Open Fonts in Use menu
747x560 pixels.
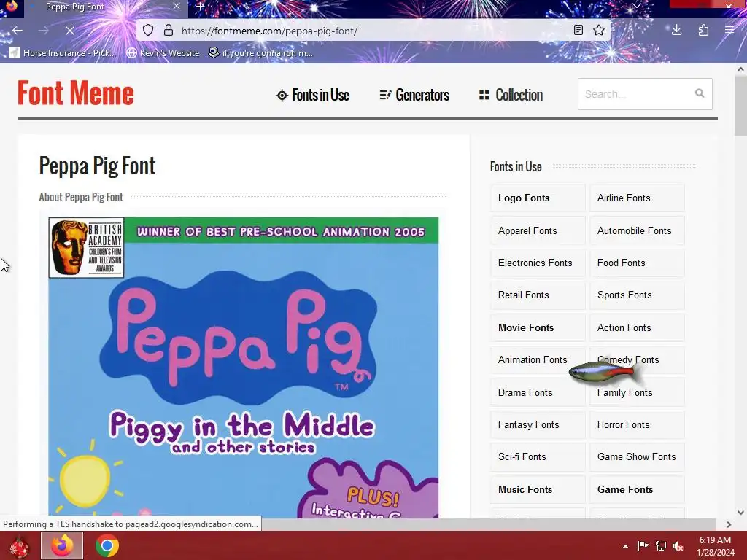pos(312,95)
